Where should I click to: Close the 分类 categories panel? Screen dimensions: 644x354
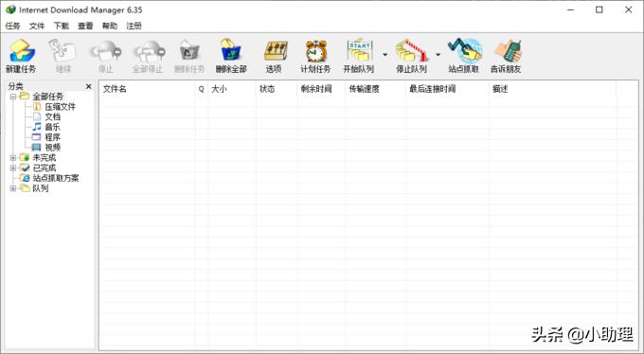(x=88, y=86)
